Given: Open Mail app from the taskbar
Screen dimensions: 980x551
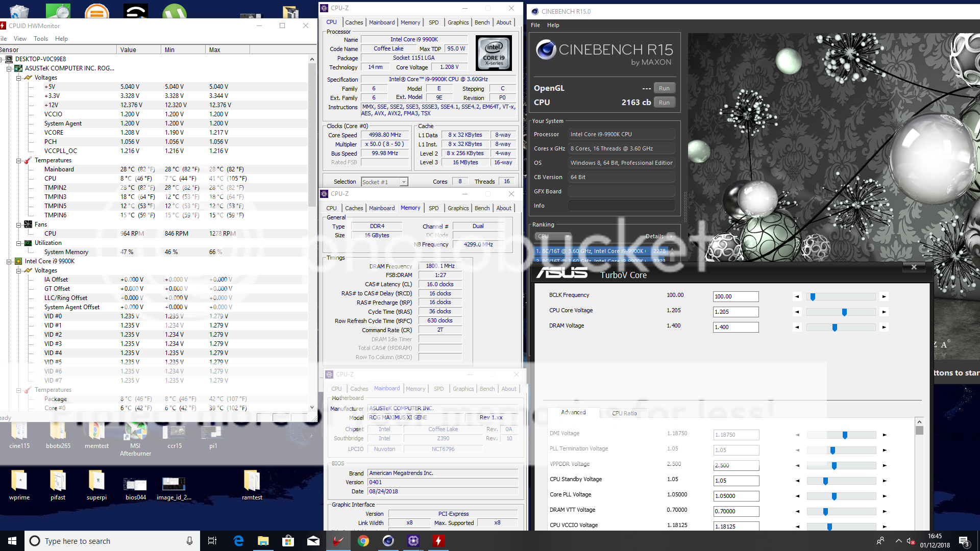Looking at the screenshot, I should pos(313,541).
